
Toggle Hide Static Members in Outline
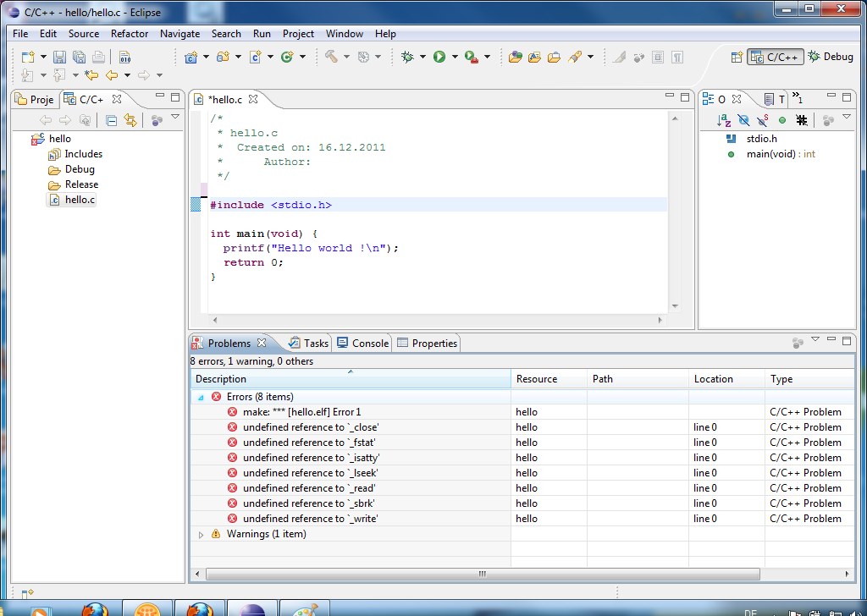click(763, 121)
